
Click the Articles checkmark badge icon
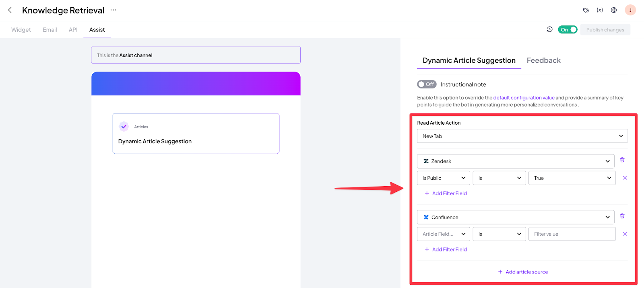(x=124, y=126)
